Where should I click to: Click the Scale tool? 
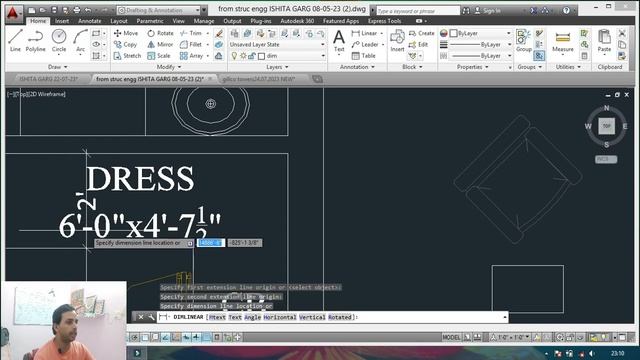pos(159,56)
